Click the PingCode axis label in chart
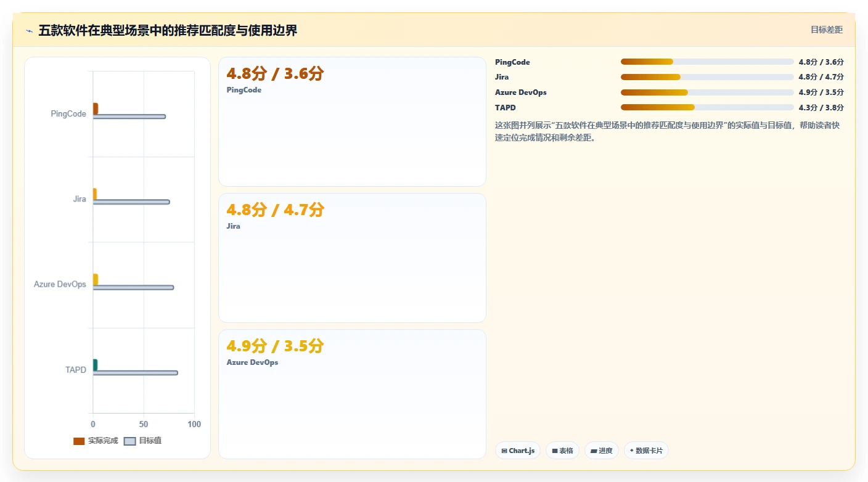The width and height of the screenshot is (868, 482). click(x=68, y=114)
